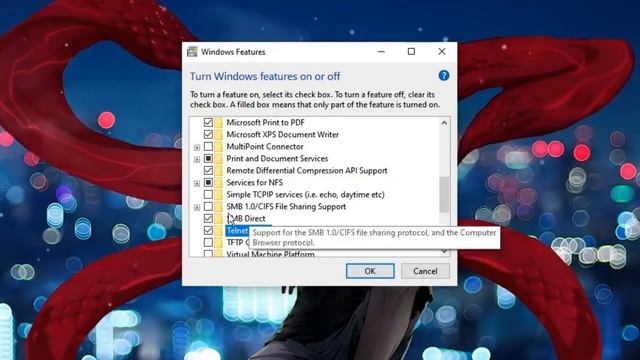Click the Windows Features title bar icon
Screen dimensions: 640x360
point(192,52)
